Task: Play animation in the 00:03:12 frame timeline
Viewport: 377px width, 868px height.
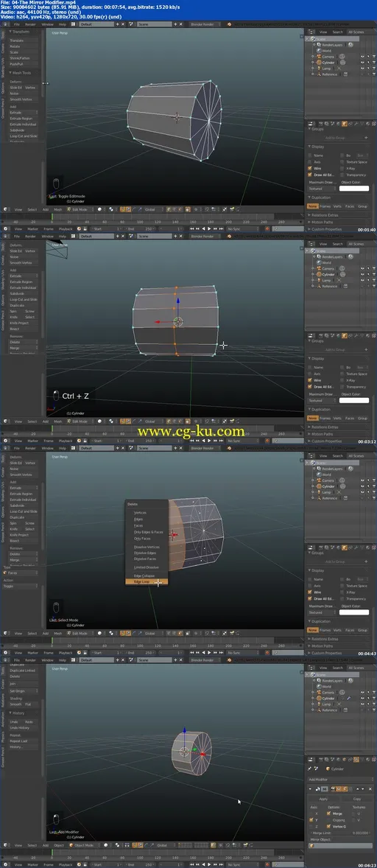Action: (x=210, y=441)
